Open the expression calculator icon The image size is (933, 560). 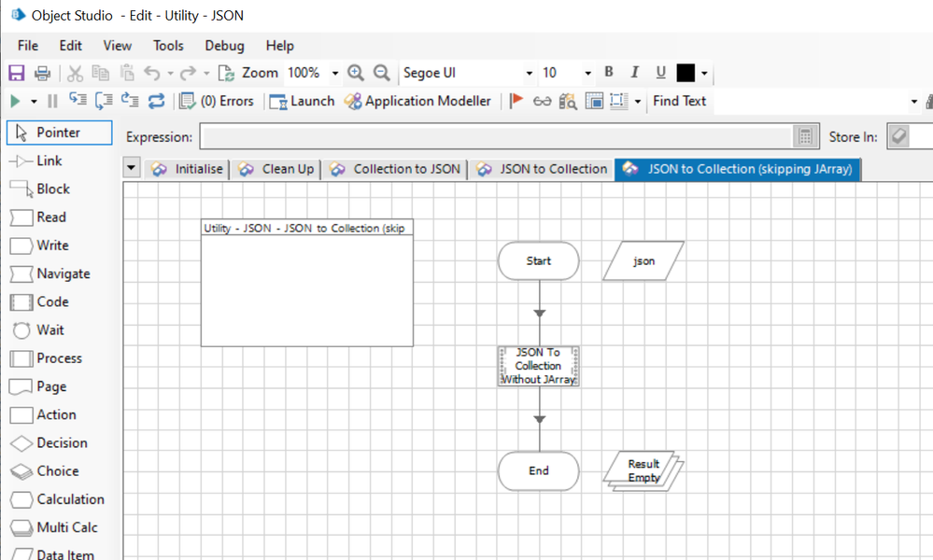[804, 136]
